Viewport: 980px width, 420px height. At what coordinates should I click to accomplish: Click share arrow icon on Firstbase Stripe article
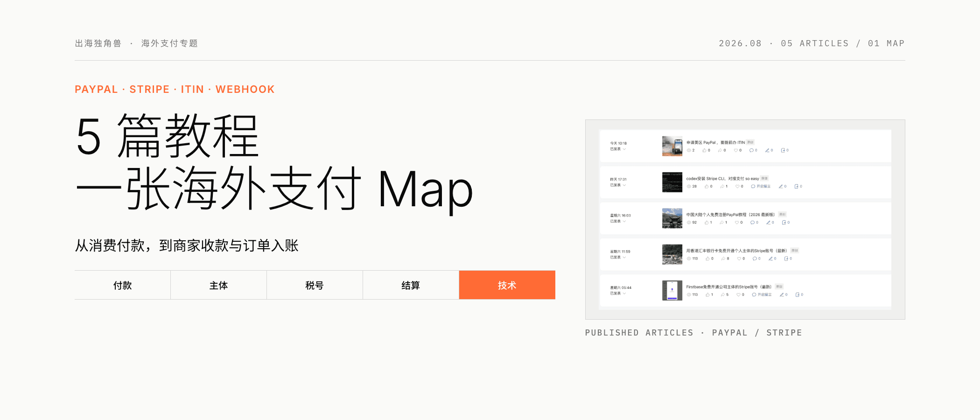[x=723, y=294]
